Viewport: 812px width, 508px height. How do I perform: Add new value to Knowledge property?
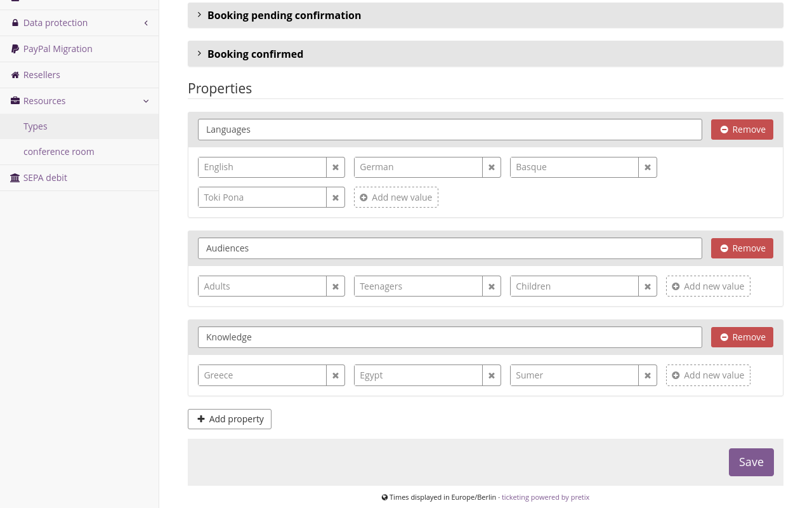pyautogui.click(x=708, y=375)
